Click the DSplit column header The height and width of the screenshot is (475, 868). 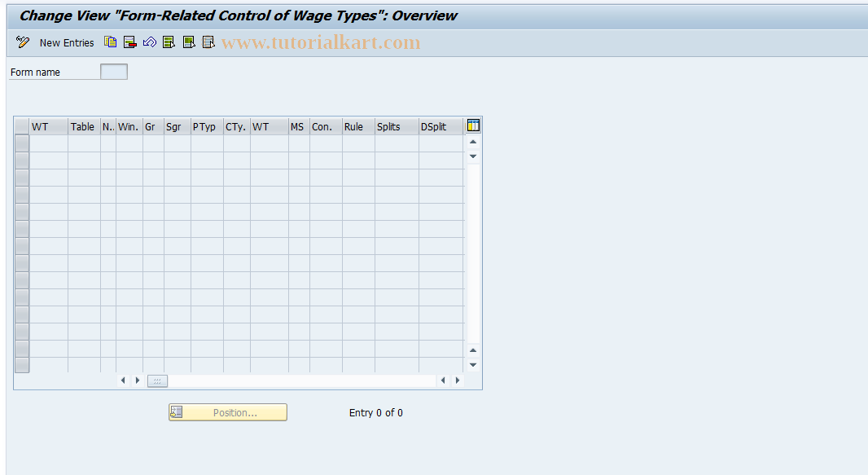point(441,127)
